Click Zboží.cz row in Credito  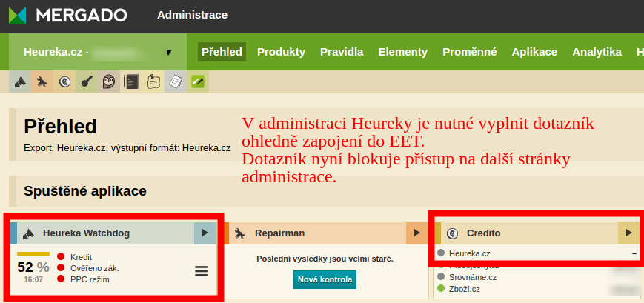pyautogui.click(x=537, y=289)
